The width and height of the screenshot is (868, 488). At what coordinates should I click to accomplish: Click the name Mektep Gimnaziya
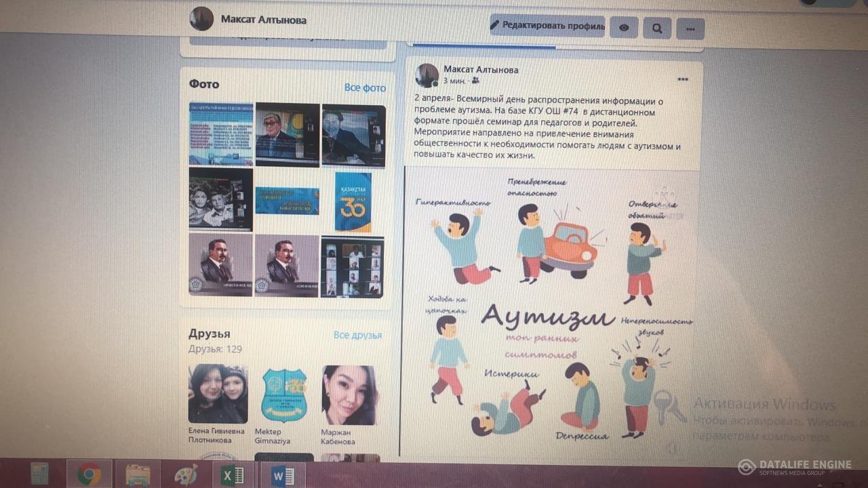[x=273, y=436]
